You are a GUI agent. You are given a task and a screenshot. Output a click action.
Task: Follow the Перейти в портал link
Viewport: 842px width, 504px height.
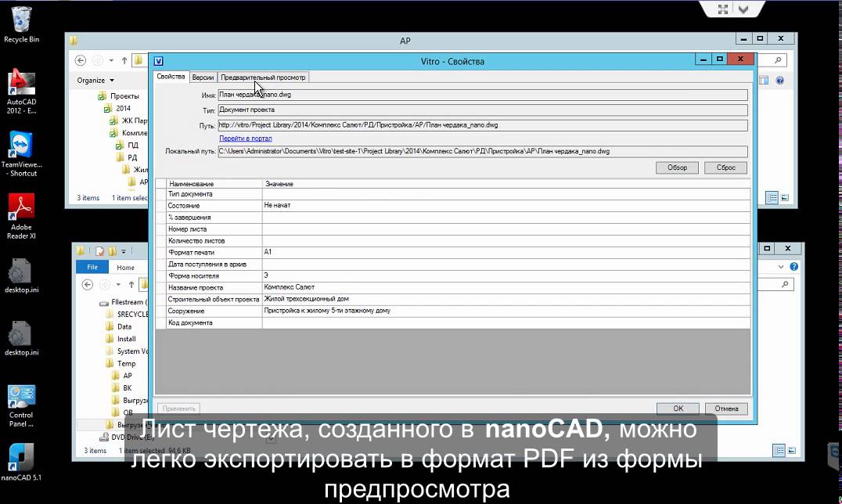click(x=246, y=139)
